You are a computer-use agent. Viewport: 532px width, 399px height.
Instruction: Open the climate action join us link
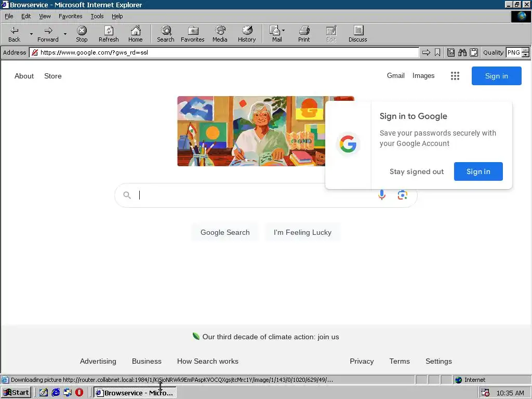coord(270,337)
